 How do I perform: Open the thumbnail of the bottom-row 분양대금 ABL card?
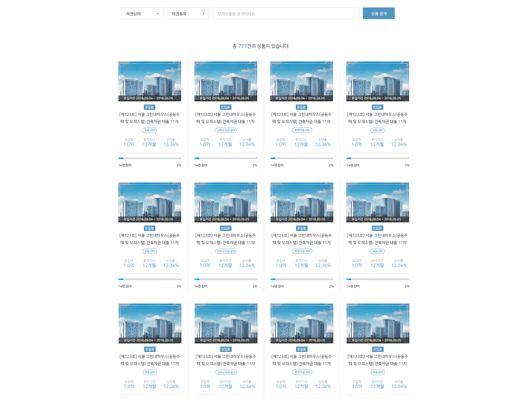(302, 323)
